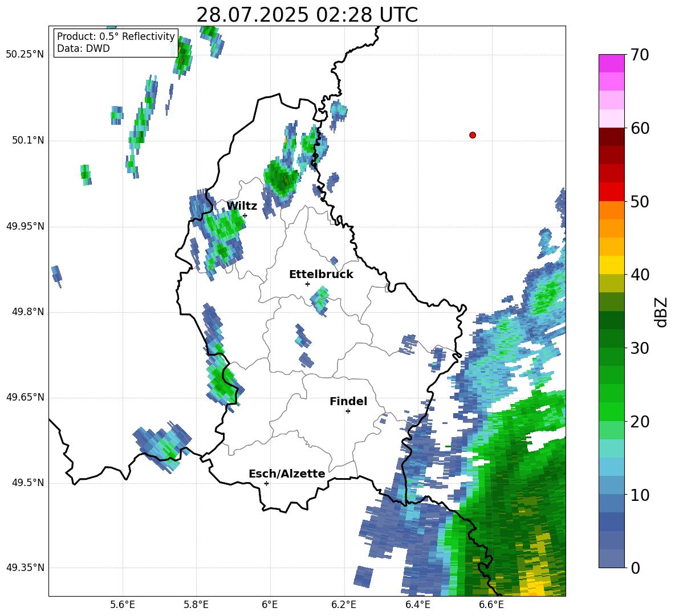Click the magenta 70 dBZ colorbar segment
Image resolution: width=675 pixels, height=616 pixels.
[611, 63]
